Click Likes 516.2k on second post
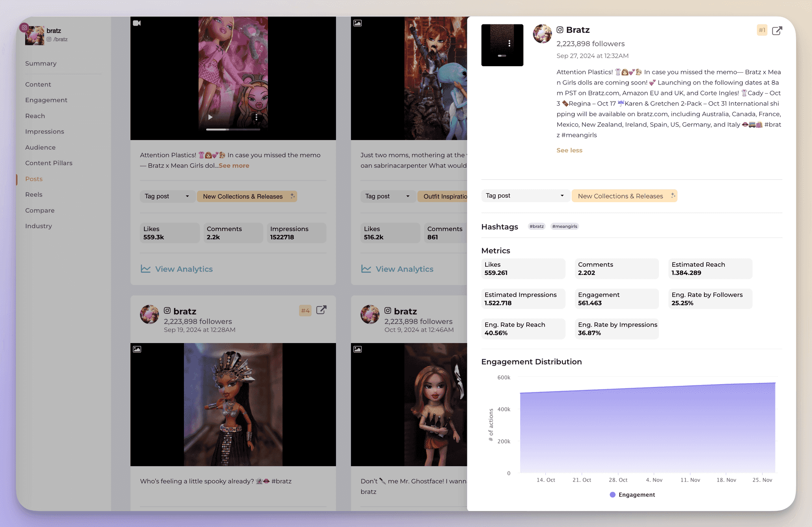 click(x=390, y=233)
